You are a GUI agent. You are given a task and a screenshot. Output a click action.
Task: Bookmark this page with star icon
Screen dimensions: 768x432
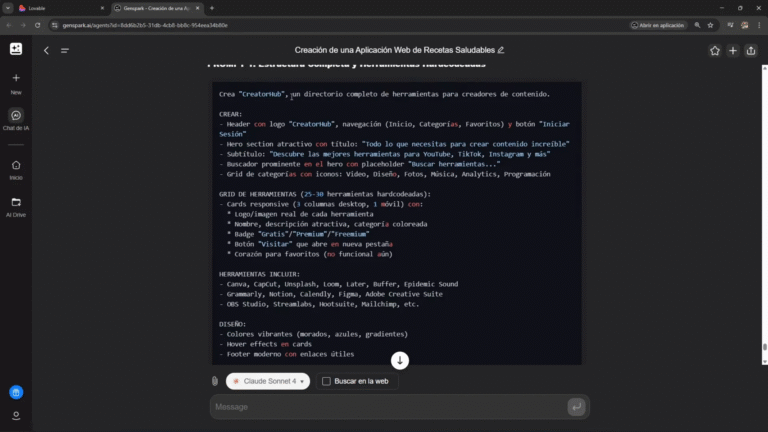coord(710,25)
